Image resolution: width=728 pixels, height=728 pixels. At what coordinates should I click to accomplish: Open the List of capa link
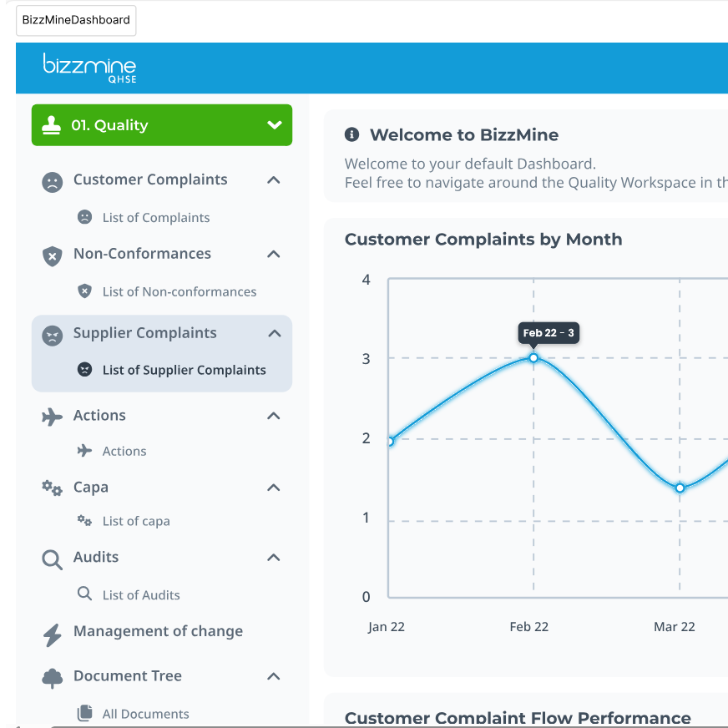tap(136, 521)
